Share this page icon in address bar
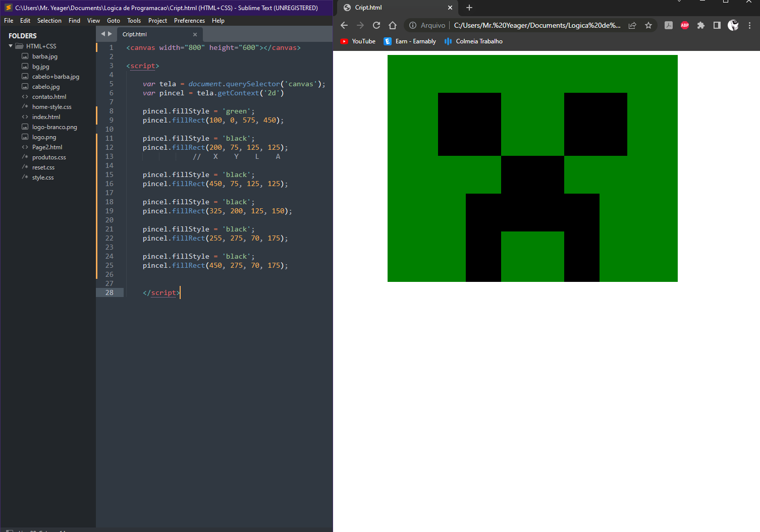The image size is (760, 532). click(632, 25)
